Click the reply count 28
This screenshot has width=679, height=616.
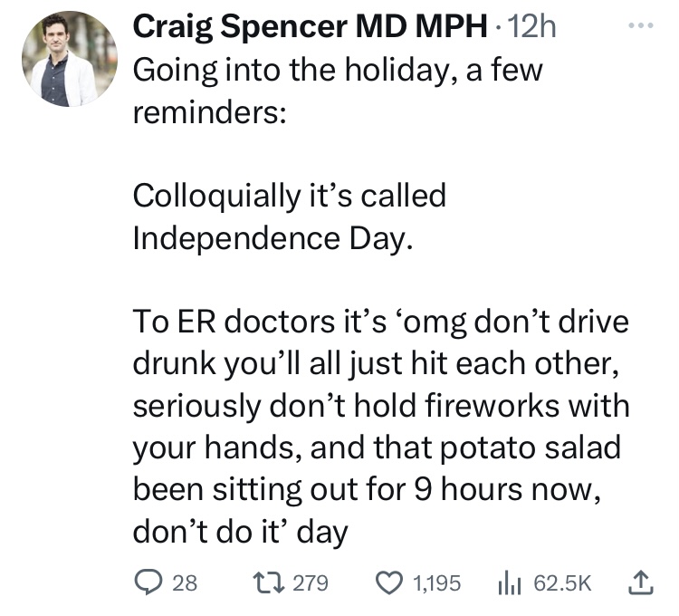pyautogui.click(x=185, y=582)
